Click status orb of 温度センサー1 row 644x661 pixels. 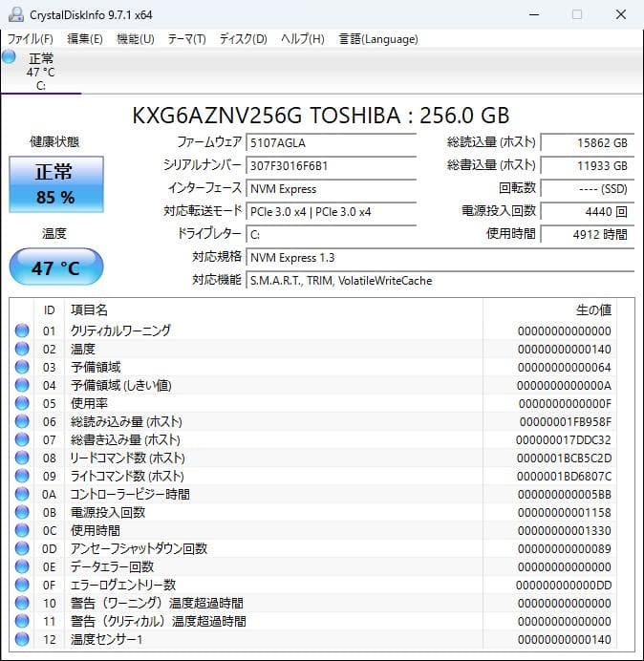coord(22,639)
